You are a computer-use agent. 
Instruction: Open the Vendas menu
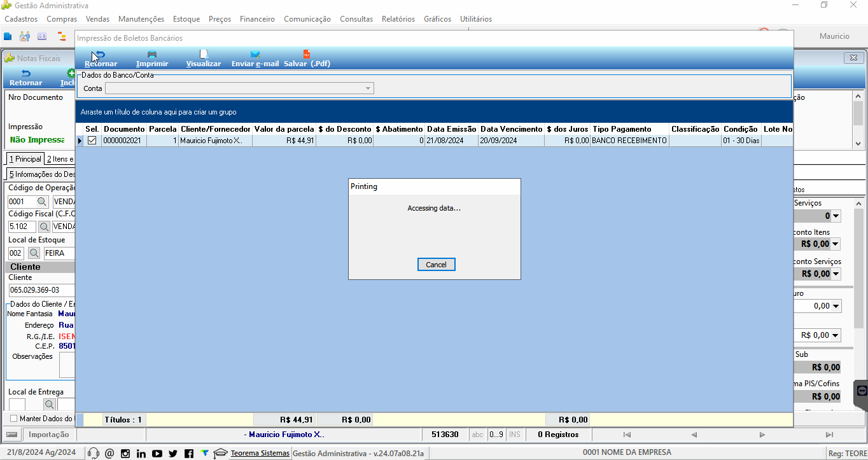pos(97,19)
